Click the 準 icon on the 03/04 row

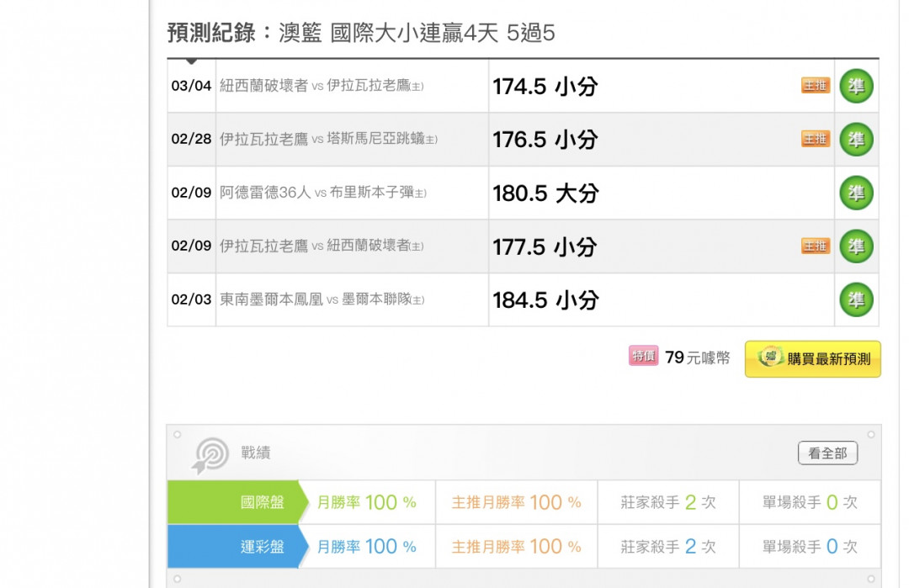coord(856,87)
